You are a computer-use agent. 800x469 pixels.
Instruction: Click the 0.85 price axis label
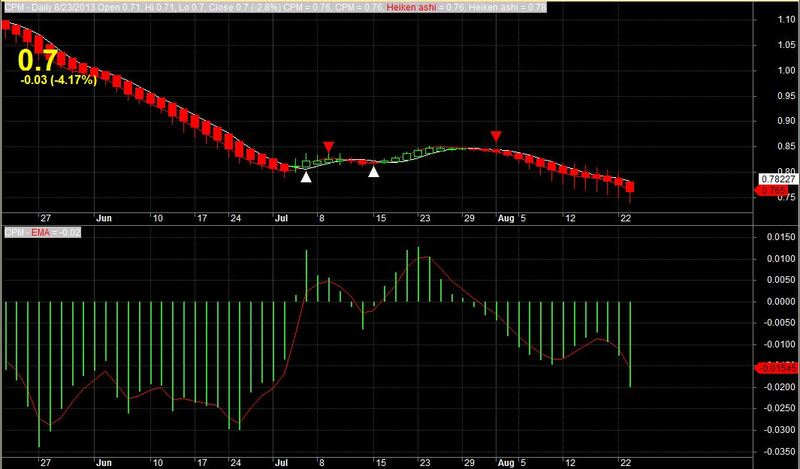(x=786, y=146)
